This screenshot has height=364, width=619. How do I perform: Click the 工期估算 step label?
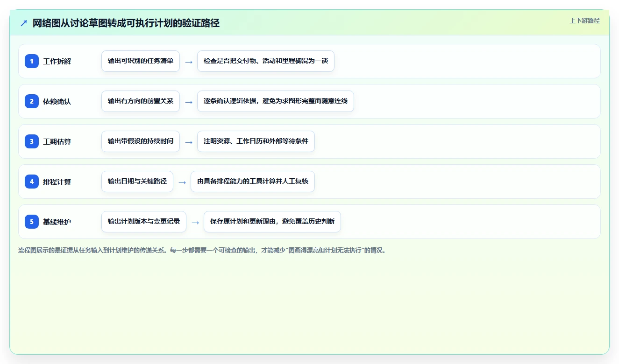point(57,141)
